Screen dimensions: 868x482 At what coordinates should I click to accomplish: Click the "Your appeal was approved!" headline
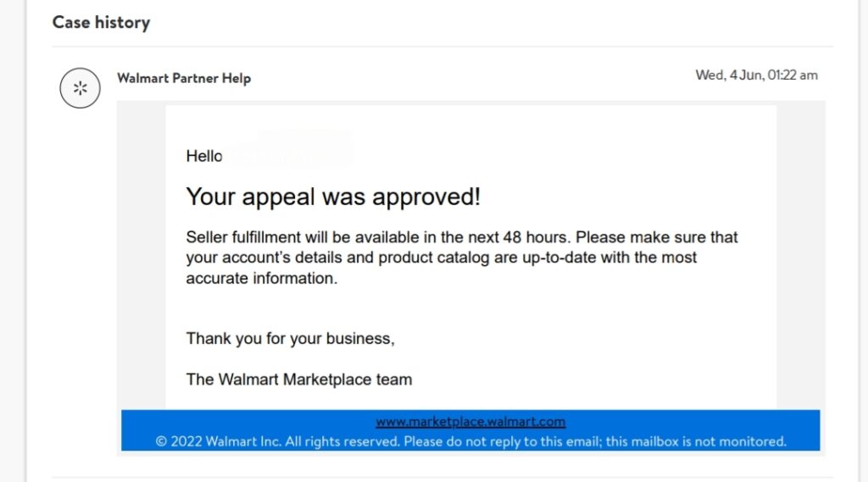click(333, 197)
